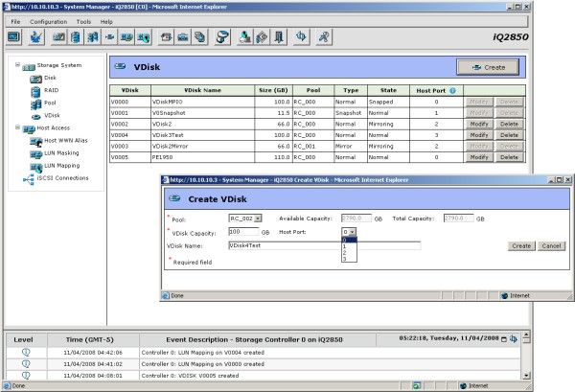Click the Pool stacked-blocks toolbar icon

pos(92,37)
